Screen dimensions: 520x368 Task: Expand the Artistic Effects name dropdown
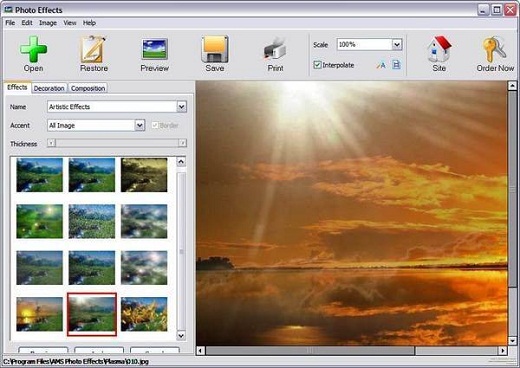pos(181,107)
